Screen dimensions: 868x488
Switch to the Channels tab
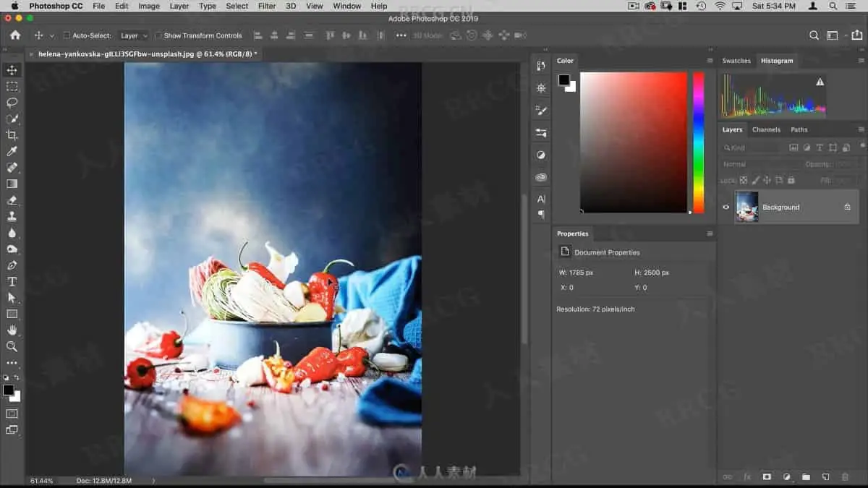coord(766,129)
